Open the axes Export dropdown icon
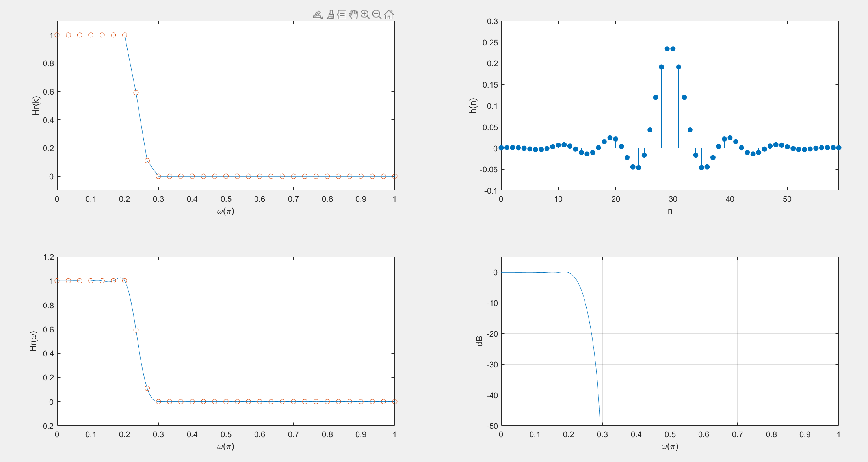The height and width of the screenshot is (462, 868). click(318, 15)
